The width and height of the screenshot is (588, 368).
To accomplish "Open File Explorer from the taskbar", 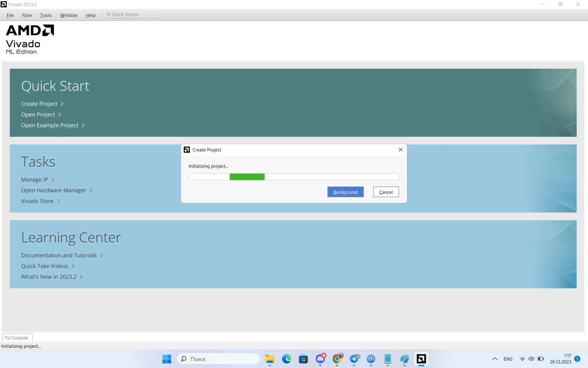I will (270, 359).
